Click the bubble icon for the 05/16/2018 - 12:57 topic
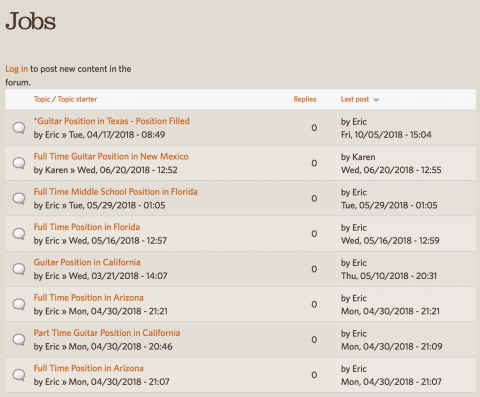The height and width of the screenshot is (397, 480). point(19,234)
